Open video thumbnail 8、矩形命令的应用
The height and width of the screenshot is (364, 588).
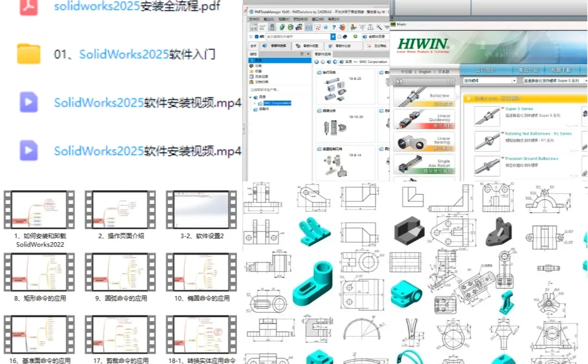point(39,272)
